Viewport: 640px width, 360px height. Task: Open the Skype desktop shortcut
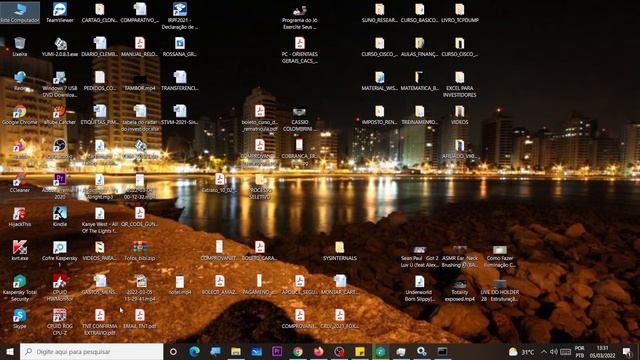(20, 319)
